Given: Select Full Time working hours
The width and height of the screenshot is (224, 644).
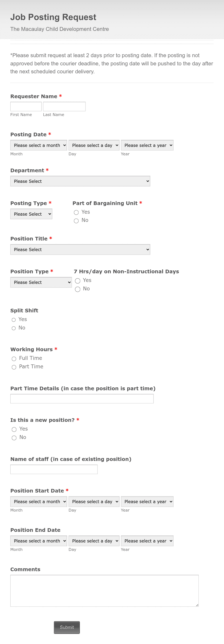Looking at the screenshot, I should (x=14, y=359).
